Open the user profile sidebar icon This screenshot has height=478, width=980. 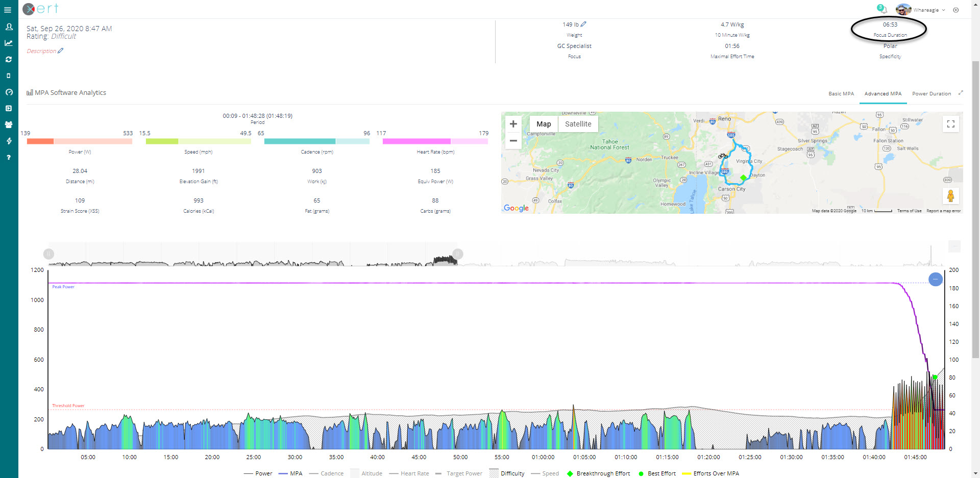point(9,27)
